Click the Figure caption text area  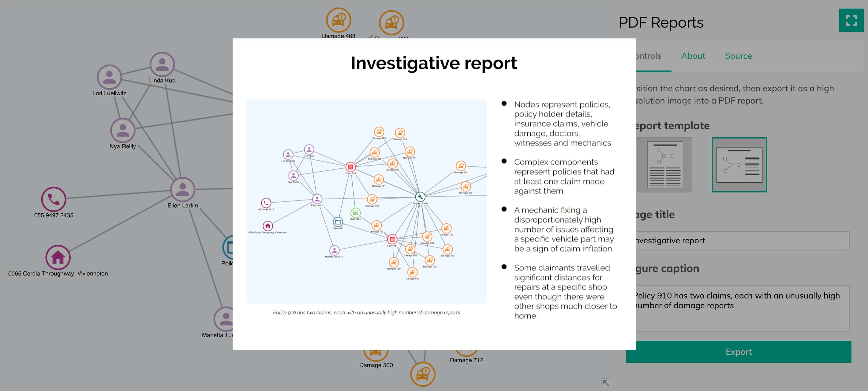[x=741, y=308]
